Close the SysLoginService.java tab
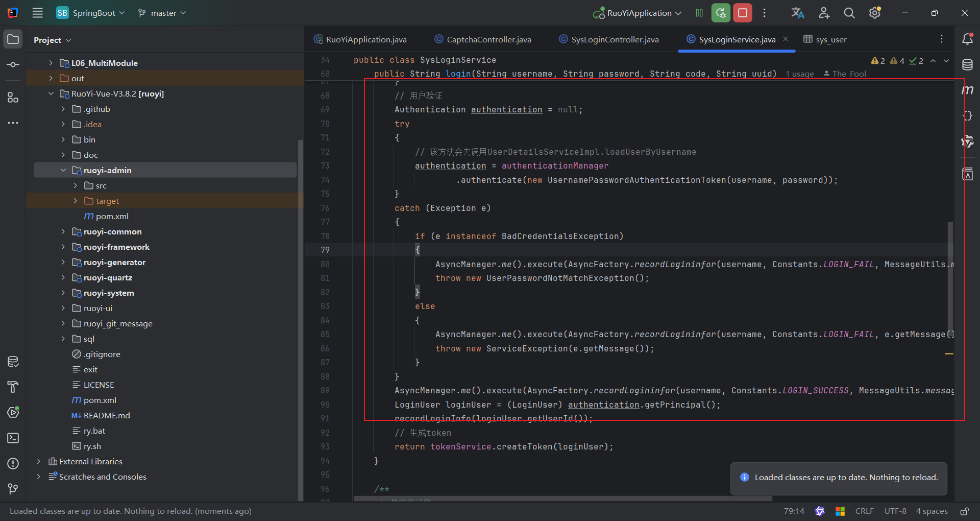980x521 pixels. (786, 39)
